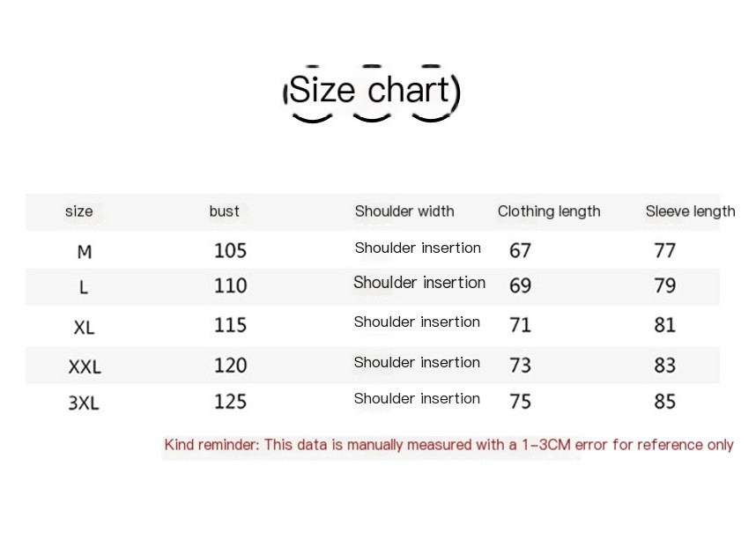The width and height of the screenshot is (756, 540).
Task: Select the "Sleeve length" column header
Action: tap(690, 211)
